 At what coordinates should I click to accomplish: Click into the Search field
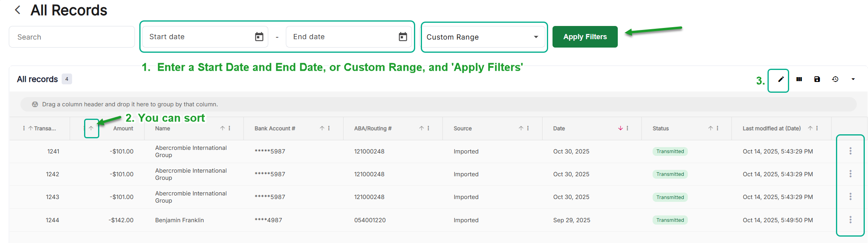tap(72, 37)
